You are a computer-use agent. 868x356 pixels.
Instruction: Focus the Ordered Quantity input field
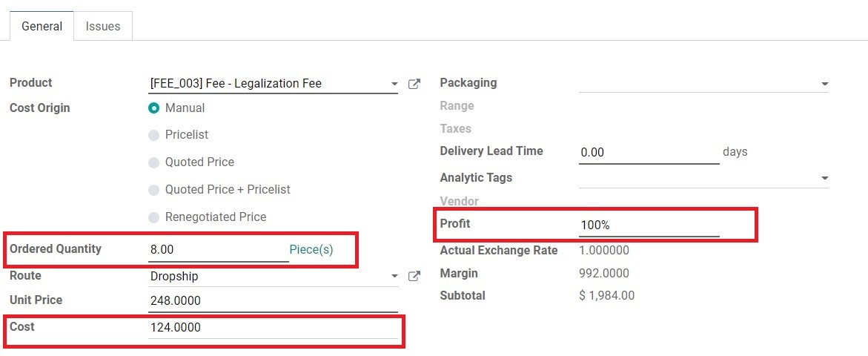(218, 250)
